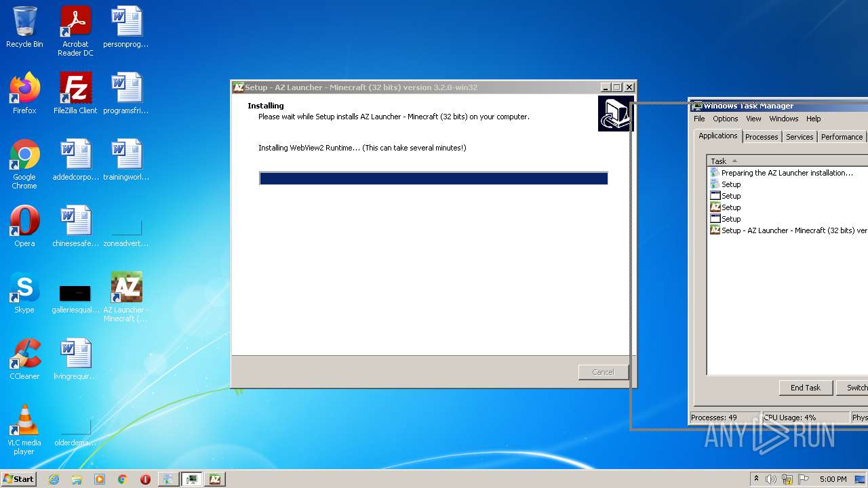
Task: Switch to Task Manager taskbar button
Action: click(192, 479)
